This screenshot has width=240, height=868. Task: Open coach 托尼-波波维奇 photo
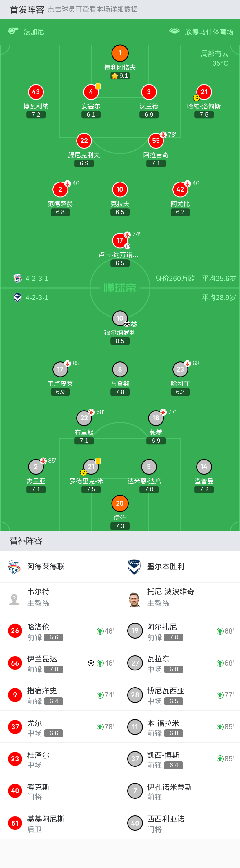click(134, 599)
